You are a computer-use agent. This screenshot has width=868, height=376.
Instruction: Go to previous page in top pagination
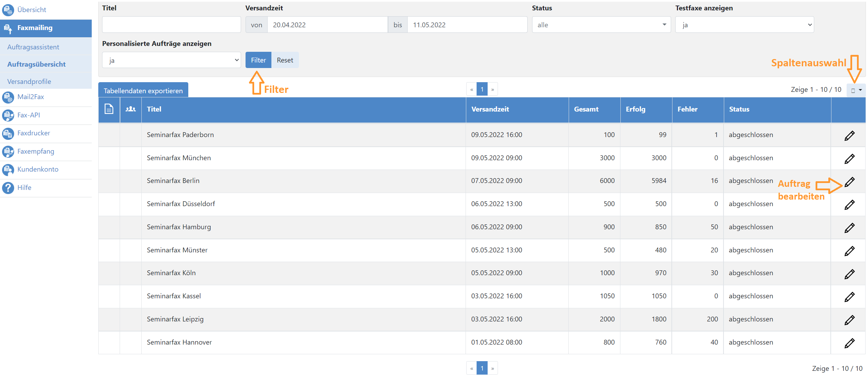pyautogui.click(x=471, y=89)
